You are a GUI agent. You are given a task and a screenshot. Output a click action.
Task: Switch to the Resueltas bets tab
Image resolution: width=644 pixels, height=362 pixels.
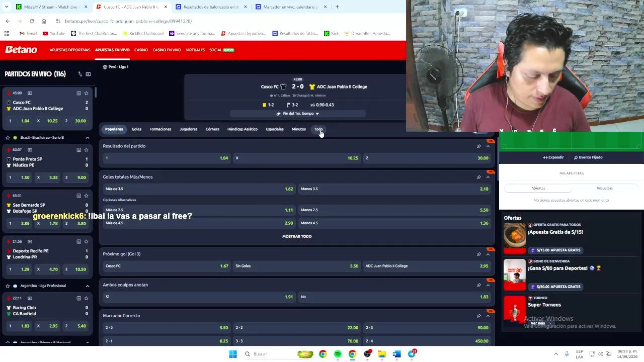(x=605, y=188)
